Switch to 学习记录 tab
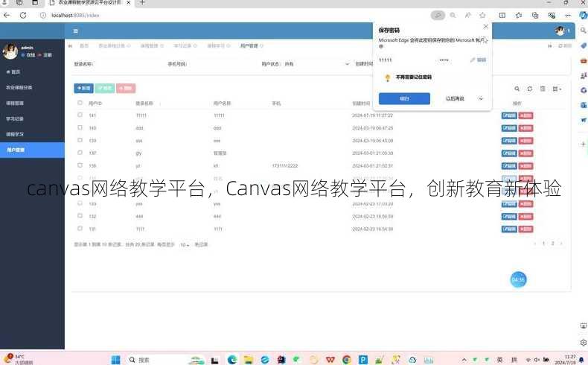Image resolution: width=588 pixels, height=365 pixels. [185, 45]
